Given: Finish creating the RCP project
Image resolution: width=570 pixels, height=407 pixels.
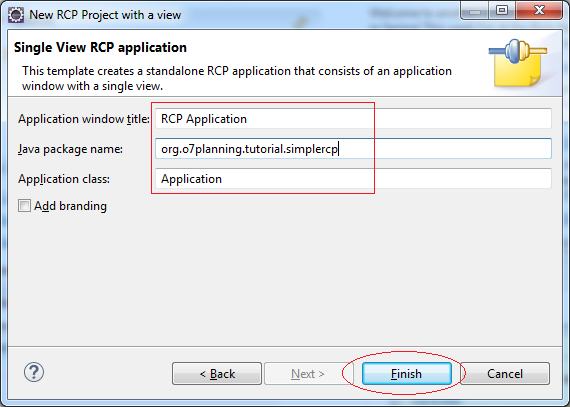Looking at the screenshot, I should pos(406,373).
